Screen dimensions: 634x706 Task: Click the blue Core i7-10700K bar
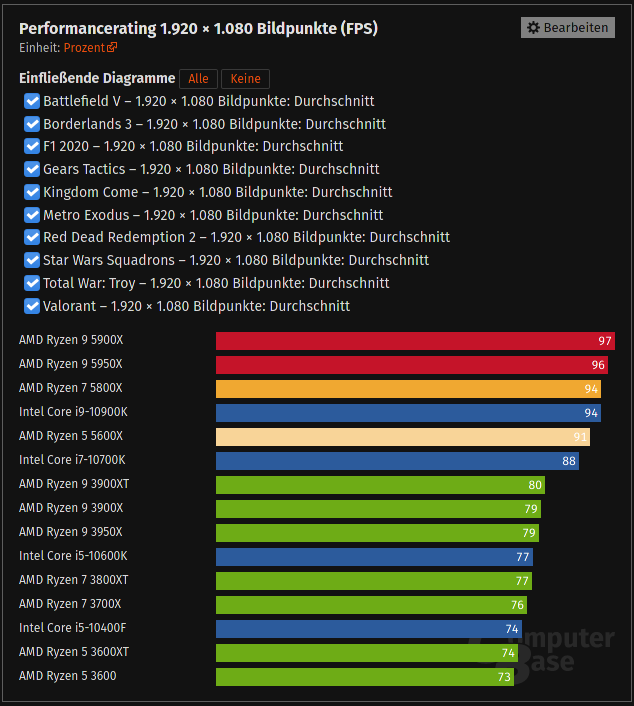(x=397, y=461)
